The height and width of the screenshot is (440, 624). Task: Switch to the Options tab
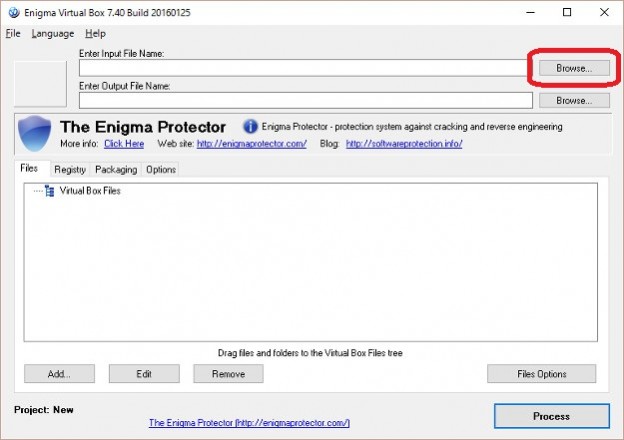coord(161,170)
